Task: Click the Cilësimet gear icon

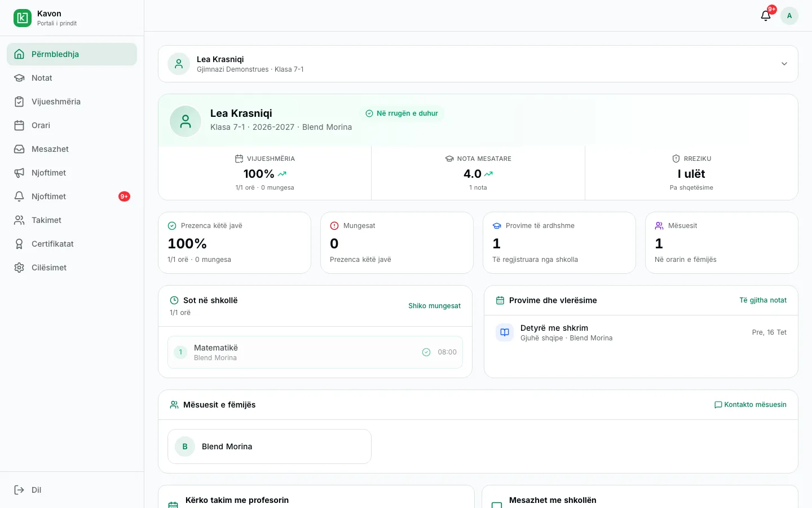Action: pos(19,268)
